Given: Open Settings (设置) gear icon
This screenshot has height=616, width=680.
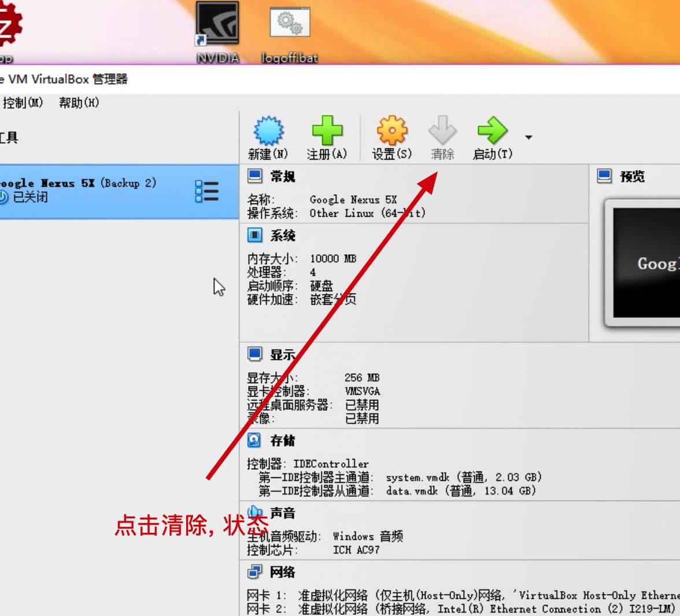Looking at the screenshot, I should click(392, 130).
